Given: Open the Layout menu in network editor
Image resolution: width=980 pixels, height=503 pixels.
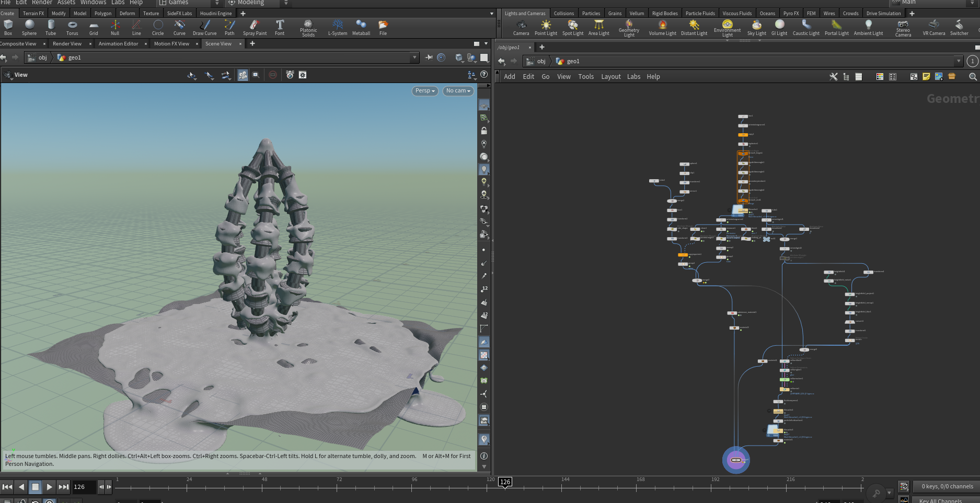Looking at the screenshot, I should click(x=610, y=77).
